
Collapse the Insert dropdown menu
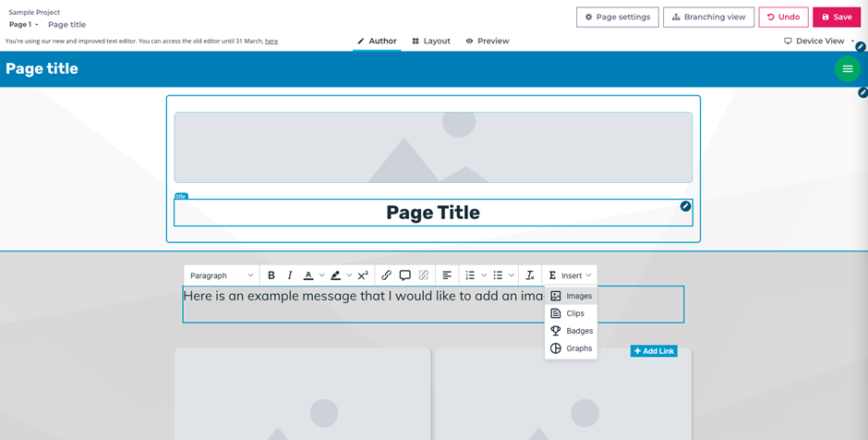coord(570,275)
